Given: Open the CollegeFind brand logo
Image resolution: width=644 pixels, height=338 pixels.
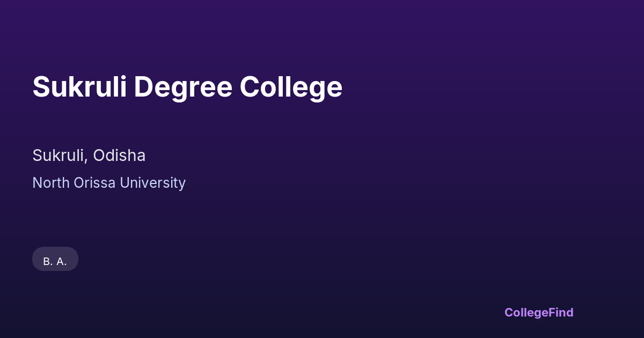Looking at the screenshot, I should coord(539,312).
